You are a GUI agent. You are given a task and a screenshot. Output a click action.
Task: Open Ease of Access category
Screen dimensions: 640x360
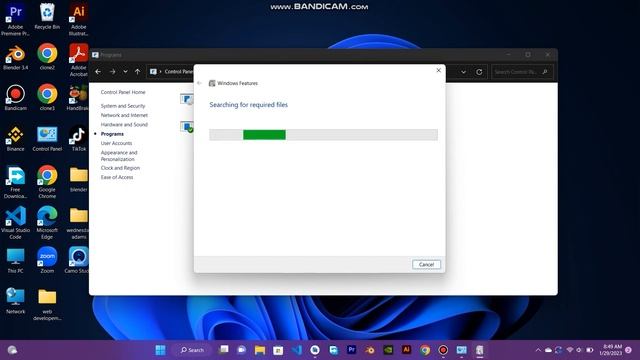pos(117,177)
